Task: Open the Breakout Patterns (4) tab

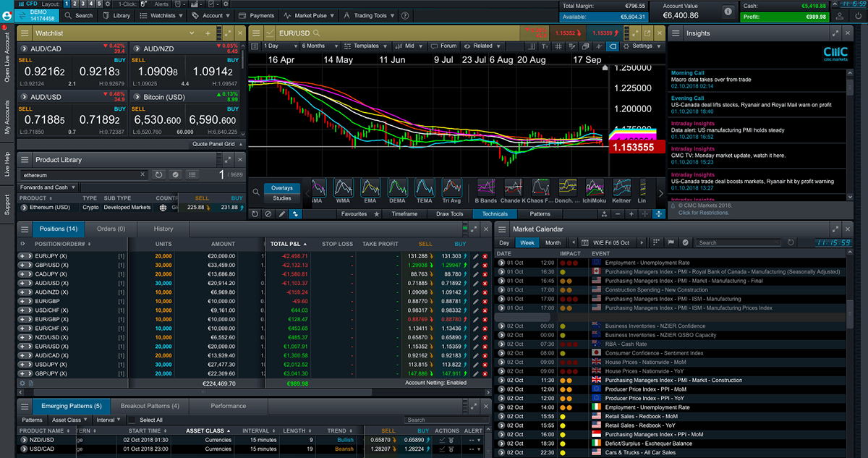Action: click(x=155, y=406)
